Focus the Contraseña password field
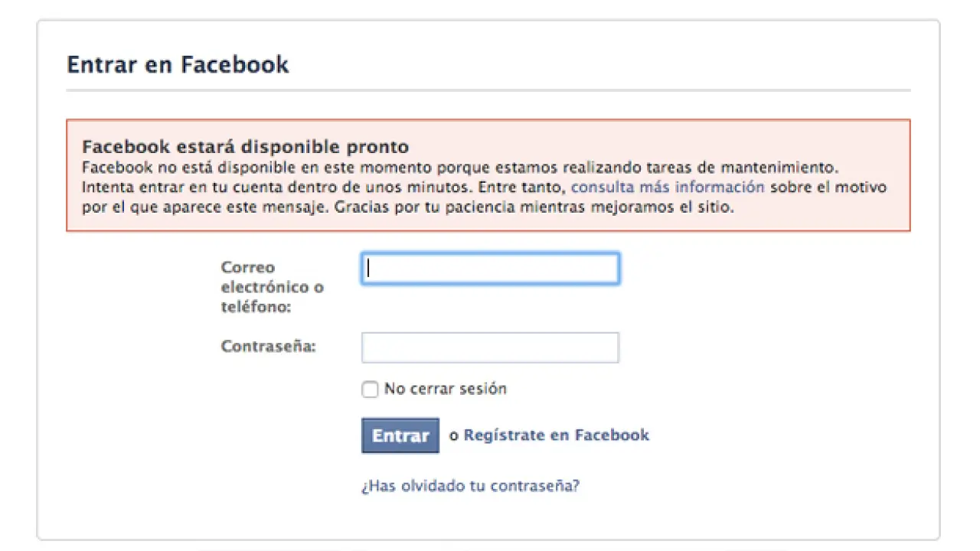The image size is (980, 551). 490,347
